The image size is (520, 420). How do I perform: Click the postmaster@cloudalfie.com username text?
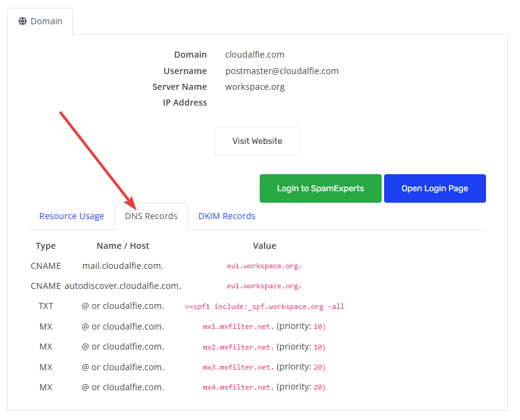[282, 71]
